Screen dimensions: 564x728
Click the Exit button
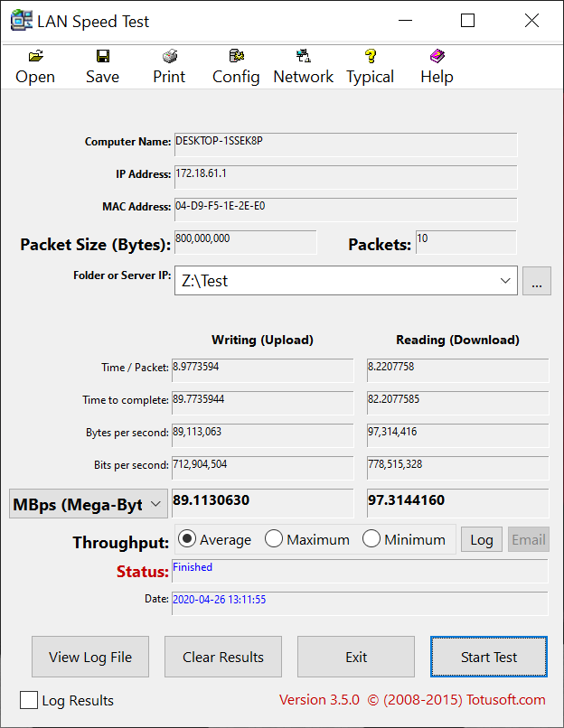pyautogui.click(x=356, y=657)
